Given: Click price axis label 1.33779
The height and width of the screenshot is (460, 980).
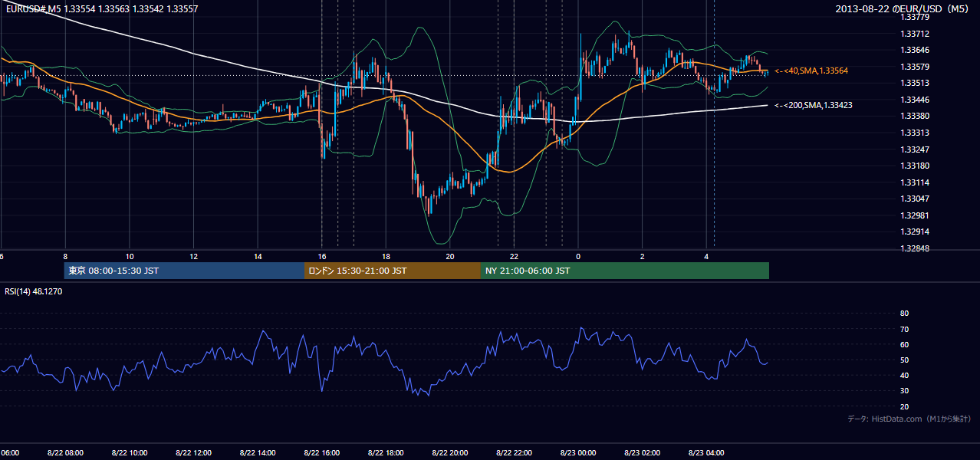Looking at the screenshot, I should coord(914,17).
